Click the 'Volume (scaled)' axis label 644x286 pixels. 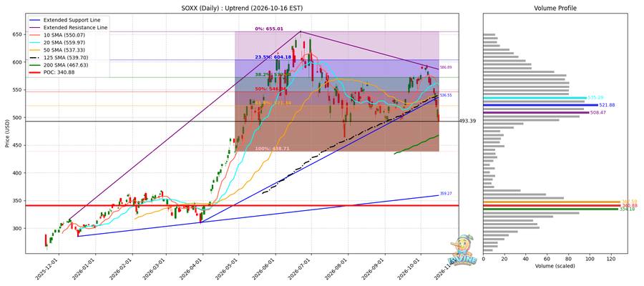[555, 266]
